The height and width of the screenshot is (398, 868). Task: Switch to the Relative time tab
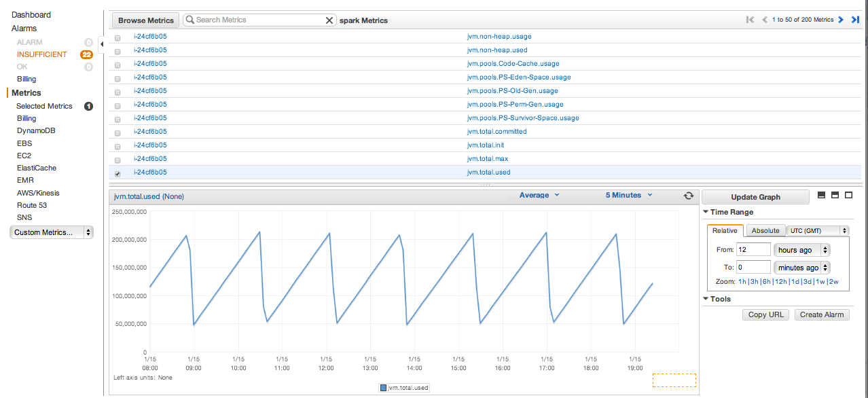pyautogui.click(x=725, y=231)
